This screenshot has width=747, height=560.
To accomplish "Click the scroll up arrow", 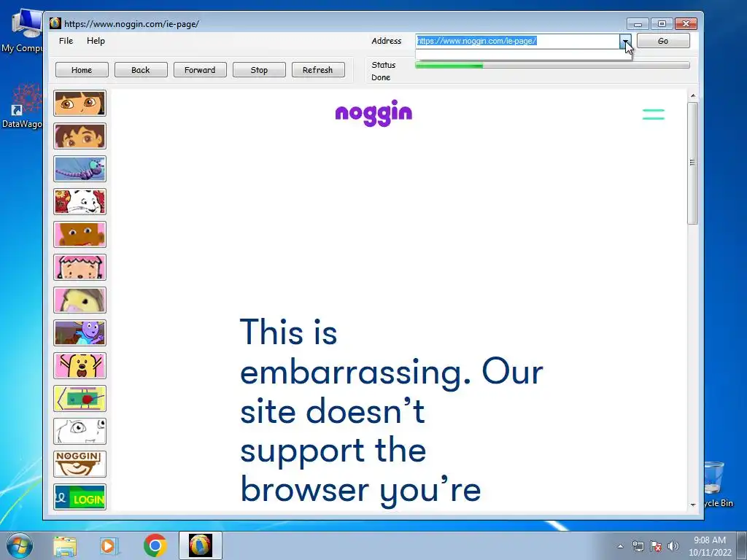I will 693,96.
